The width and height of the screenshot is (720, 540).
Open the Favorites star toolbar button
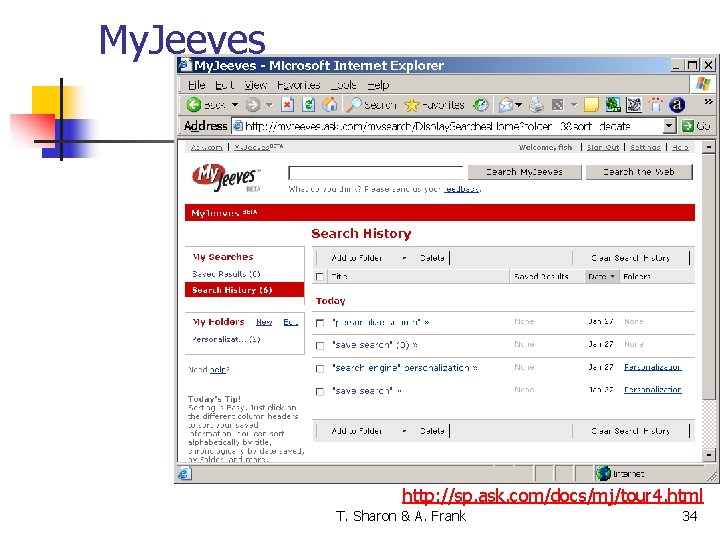[x=434, y=105]
